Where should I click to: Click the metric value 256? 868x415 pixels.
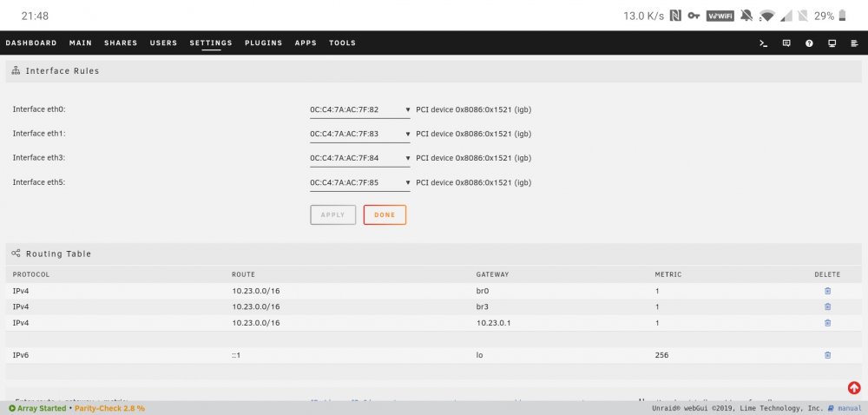(661, 355)
